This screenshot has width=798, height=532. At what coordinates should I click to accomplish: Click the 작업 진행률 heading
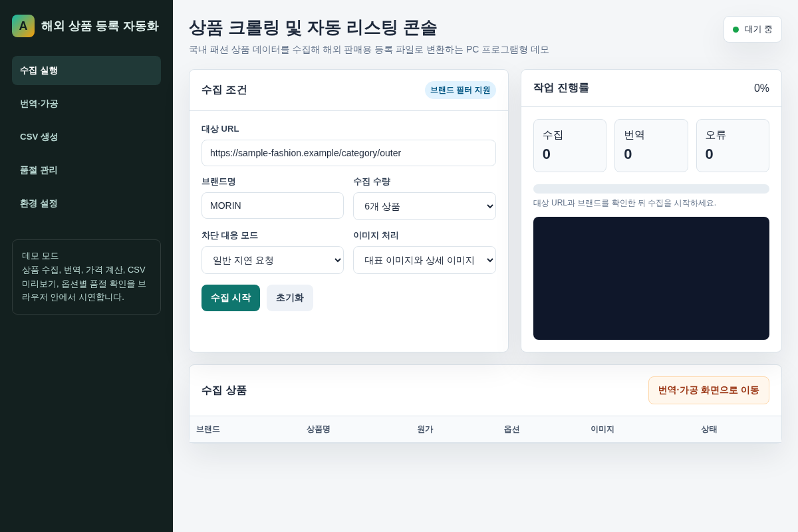[561, 88]
